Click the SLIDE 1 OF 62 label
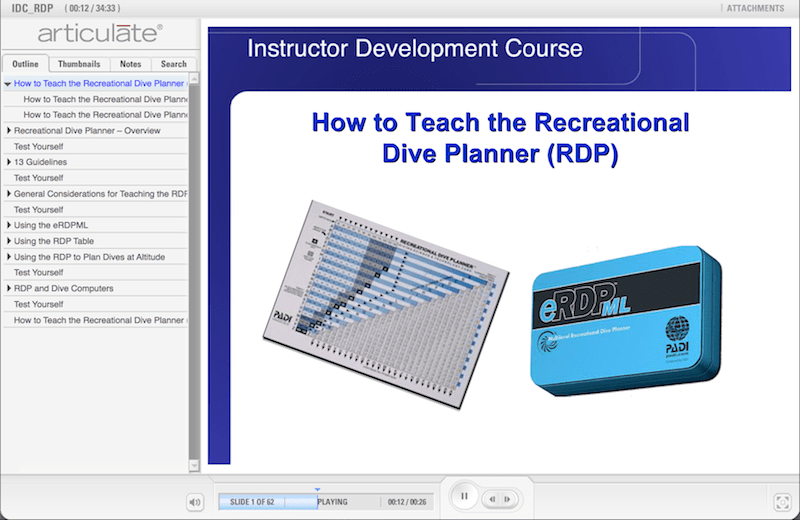 tap(252, 502)
